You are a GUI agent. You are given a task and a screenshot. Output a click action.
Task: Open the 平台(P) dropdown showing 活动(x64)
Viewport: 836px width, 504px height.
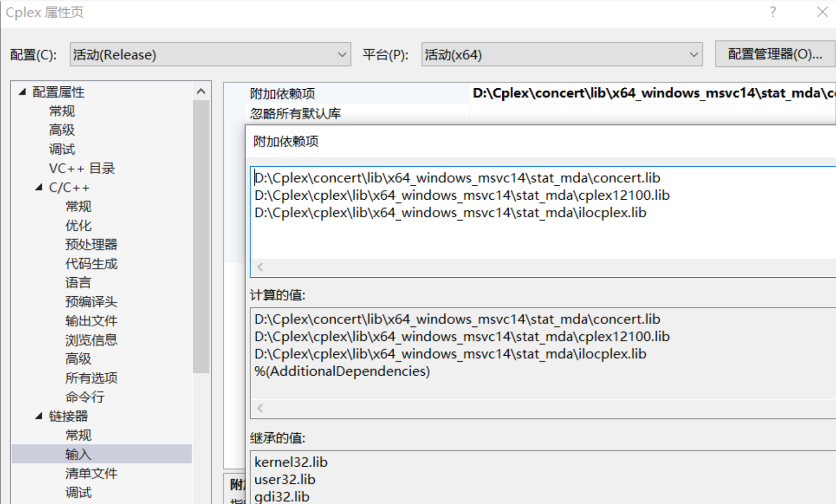pos(562,55)
